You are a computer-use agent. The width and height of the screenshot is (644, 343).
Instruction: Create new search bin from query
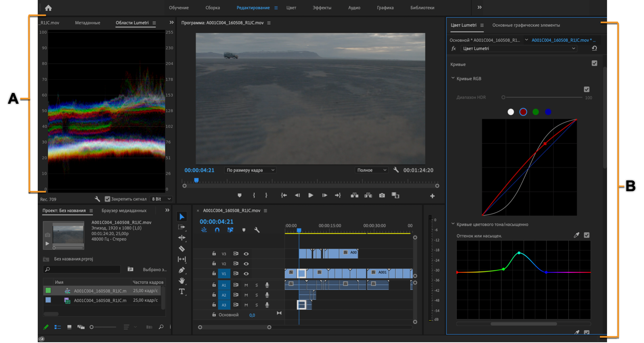(130, 269)
